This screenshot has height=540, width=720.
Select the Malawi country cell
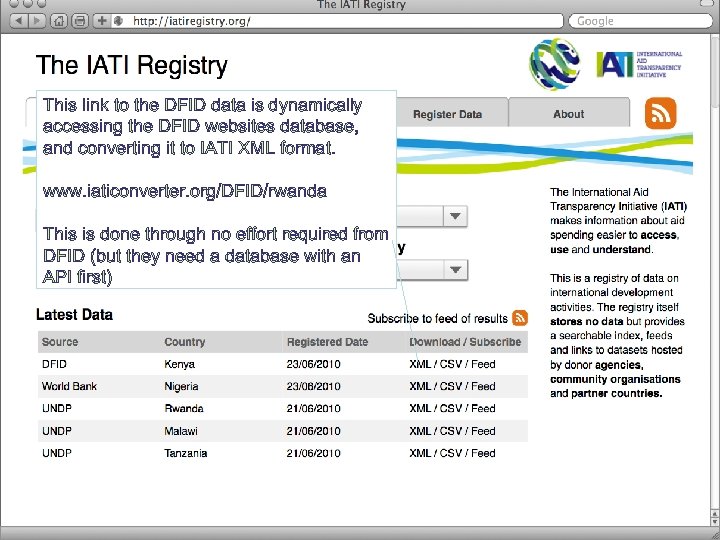click(181, 431)
